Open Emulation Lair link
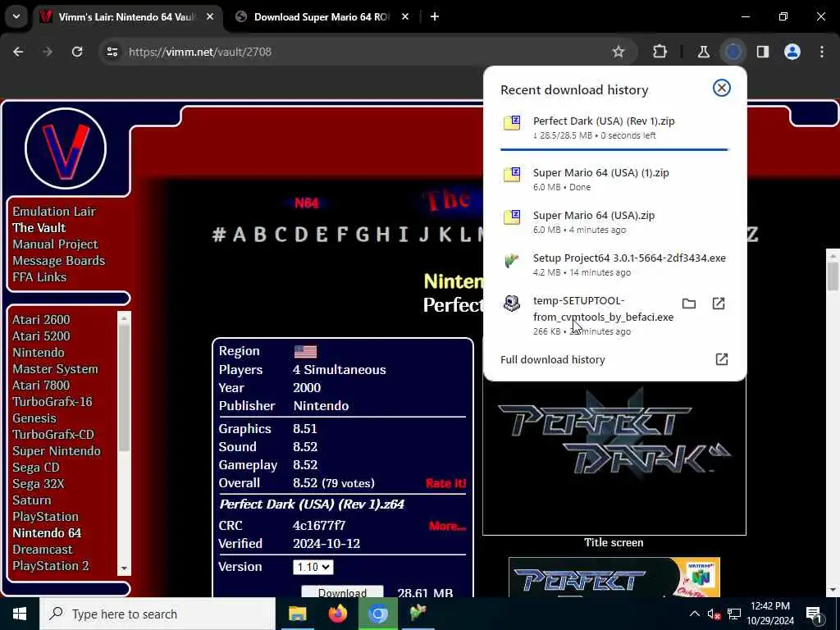The width and height of the screenshot is (840, 630). click(54, 211)
